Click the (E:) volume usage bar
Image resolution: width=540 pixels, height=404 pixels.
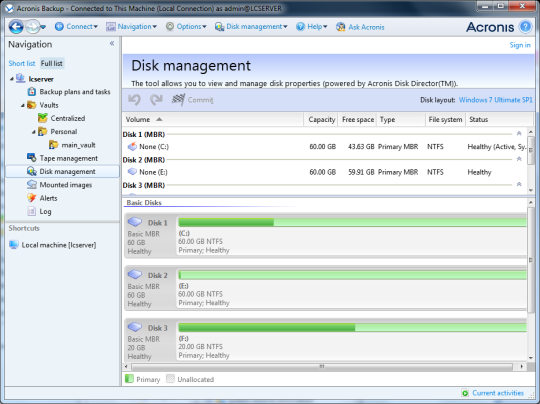point(352,275)
